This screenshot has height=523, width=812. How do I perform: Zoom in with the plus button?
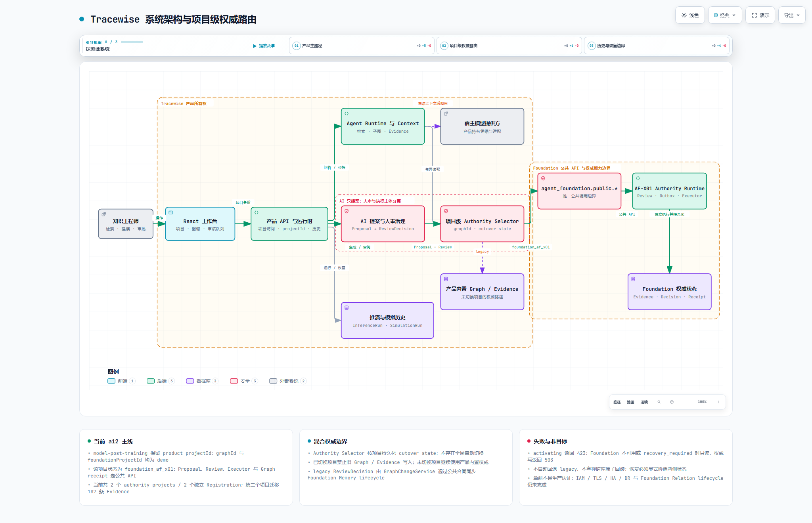(718, 402)
